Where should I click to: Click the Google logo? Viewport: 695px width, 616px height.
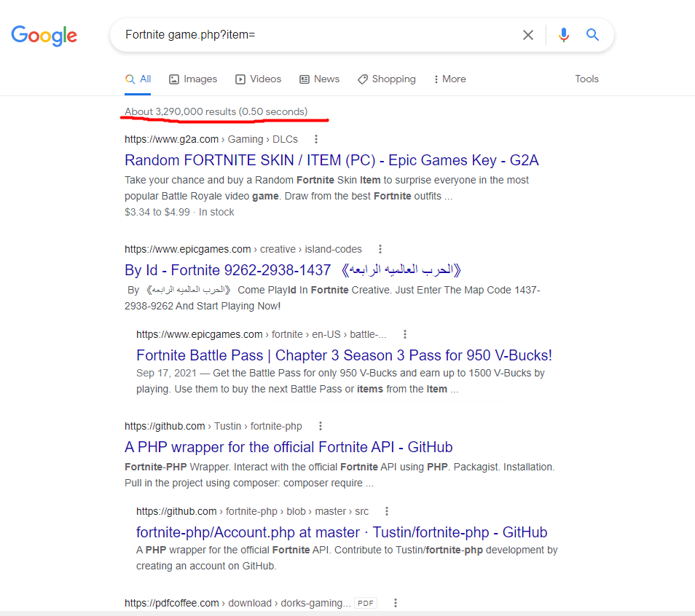pos(44,36)
